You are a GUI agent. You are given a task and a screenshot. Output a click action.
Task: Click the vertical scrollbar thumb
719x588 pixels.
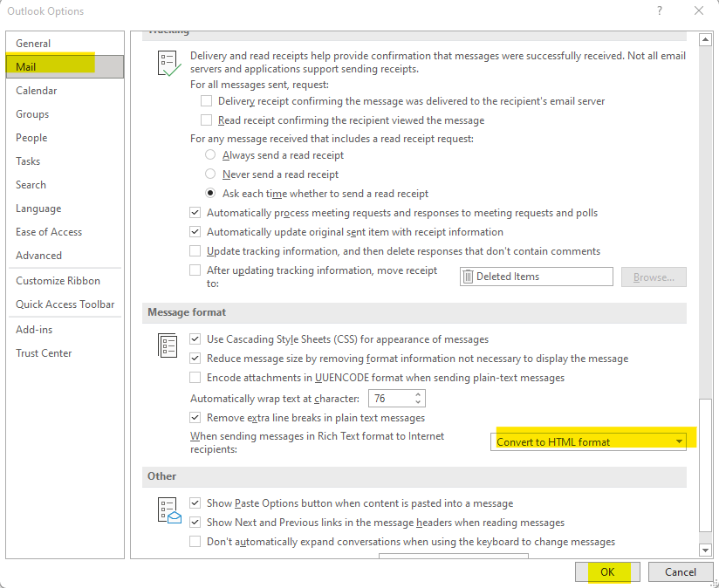point(705,465)
